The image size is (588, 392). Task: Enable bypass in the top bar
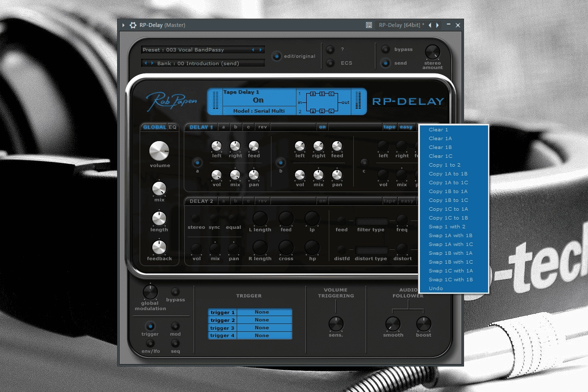click(x=386, y=49)
